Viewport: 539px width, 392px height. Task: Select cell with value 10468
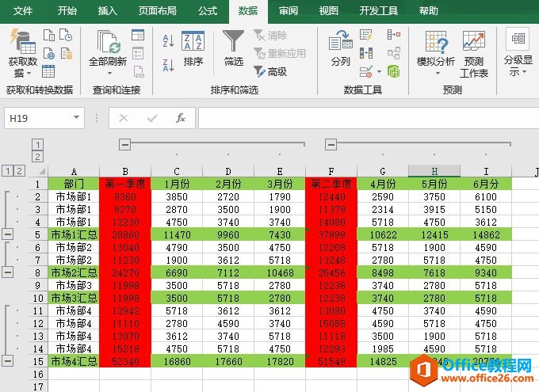click(x=280, y=272)
